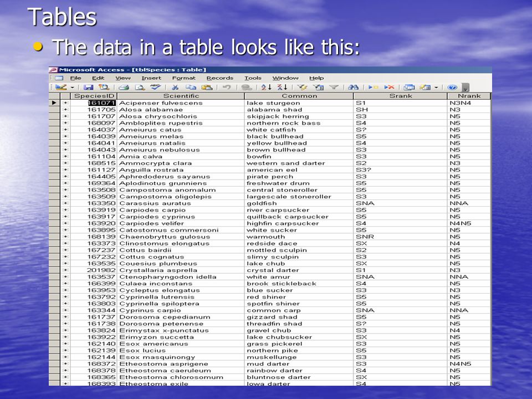This screenshot has height=399, width=532.
Task: Select the Common column header
Action: 299,96
